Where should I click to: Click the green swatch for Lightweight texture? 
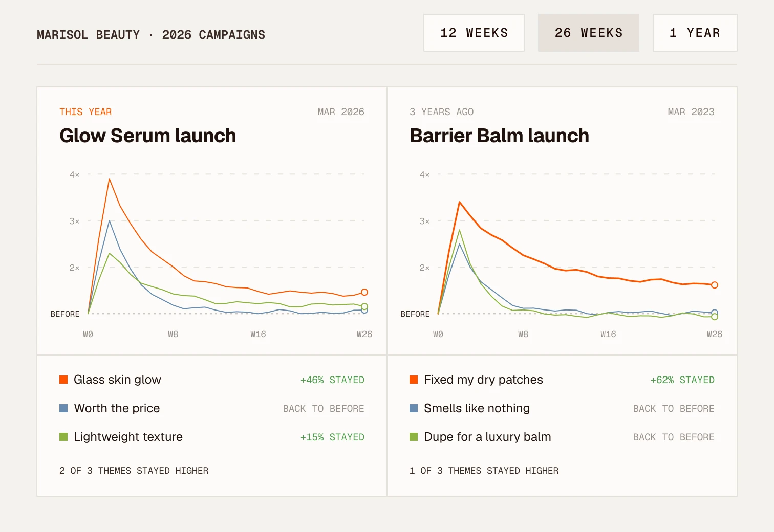coord(63,437)
